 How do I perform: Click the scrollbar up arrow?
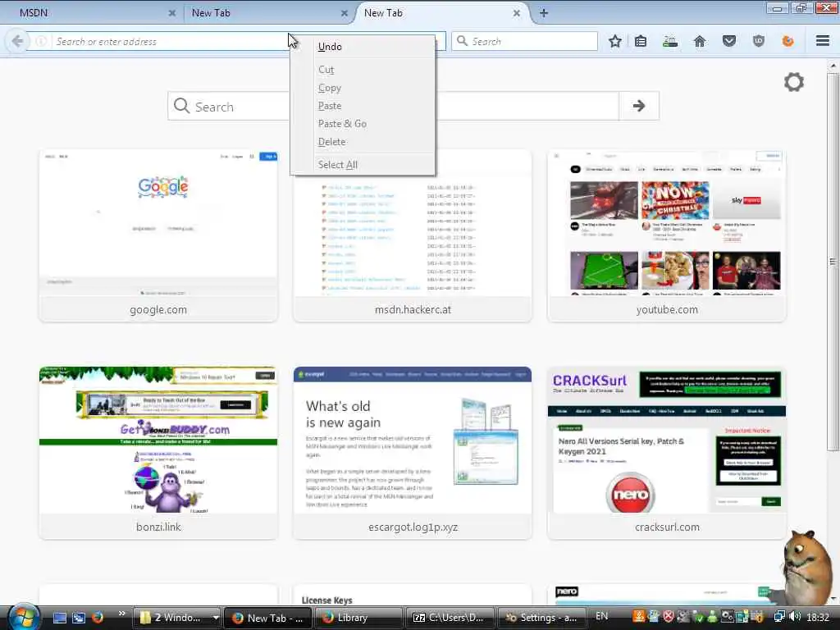(833, 66)
